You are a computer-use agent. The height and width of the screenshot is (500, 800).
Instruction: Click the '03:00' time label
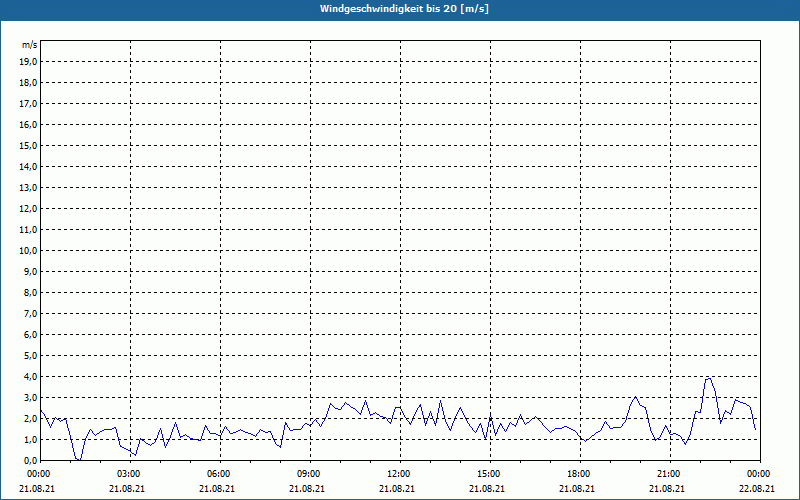pos(130,474)
